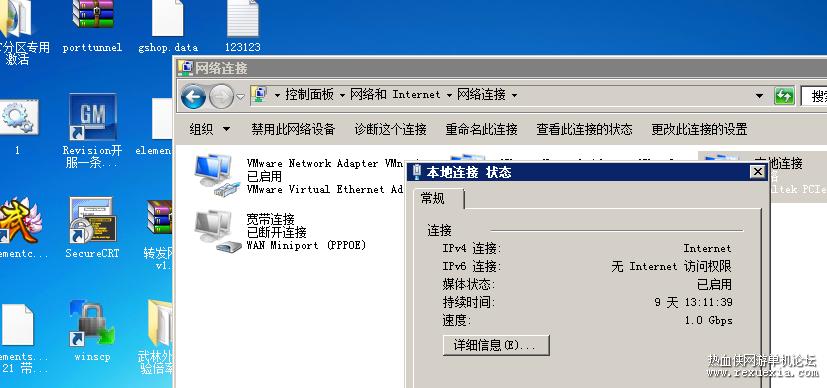Open the recent pages dropdown arrow
The width and height of the screenshot is (827, 388).
(241, 96)
